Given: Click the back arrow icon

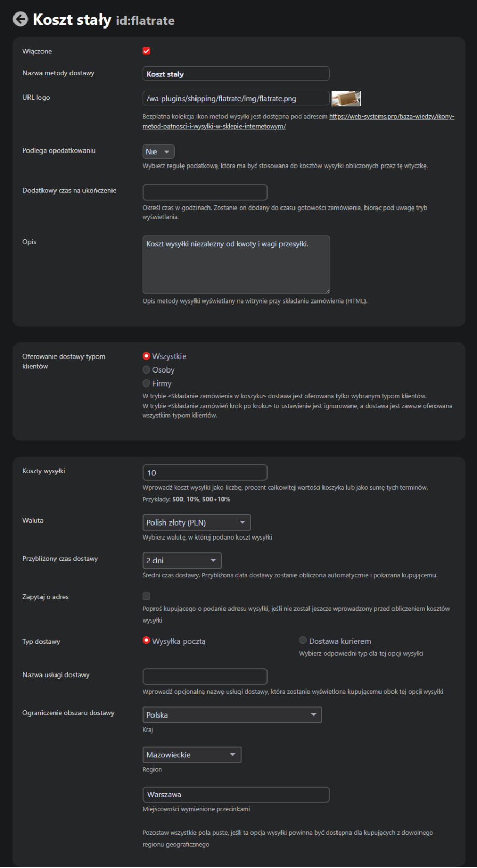Looking at the screenshot, I should 20,20.
